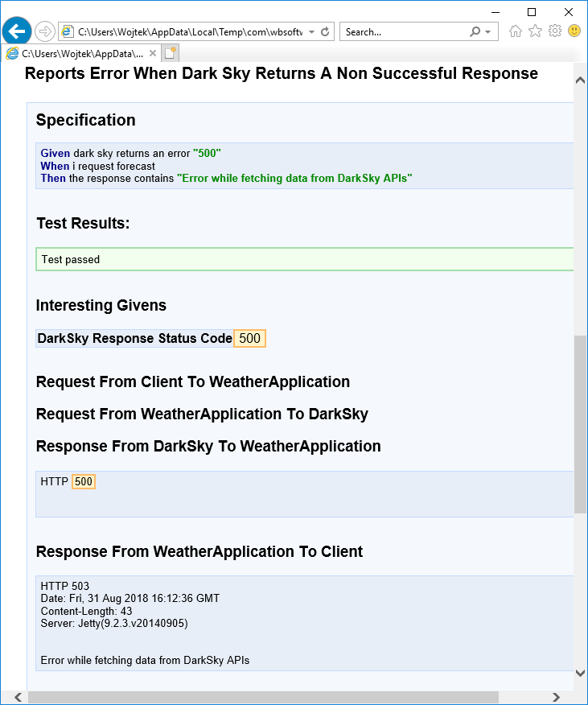This screenshot has width=588, height=705.
Task: Expand Request From WeatherApplication To DarkSky section
Action: click(202, 414)
